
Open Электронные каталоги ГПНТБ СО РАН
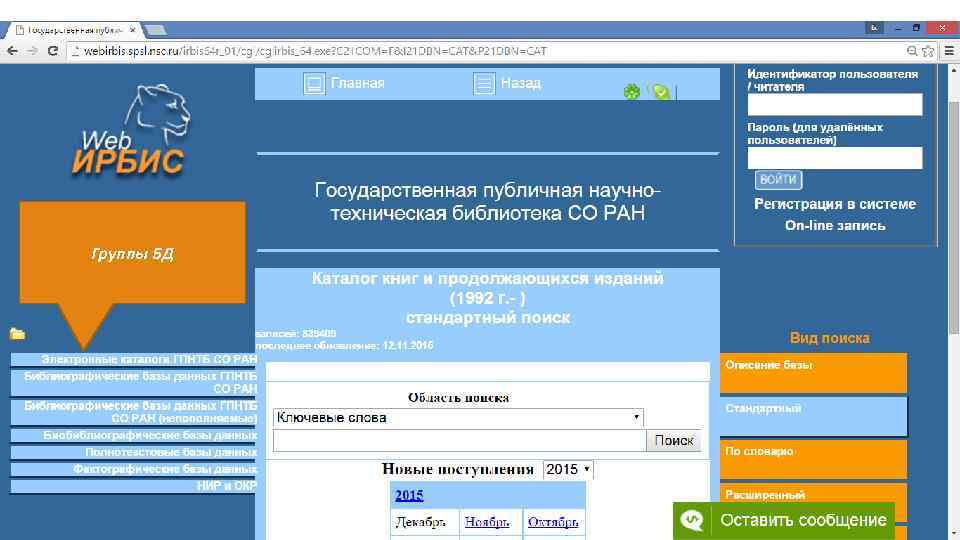pos(133,359)
